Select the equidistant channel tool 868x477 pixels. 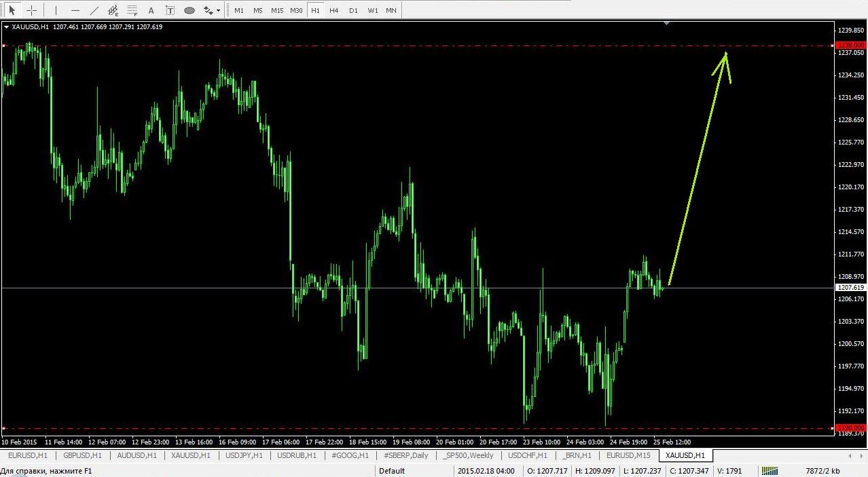113,10
